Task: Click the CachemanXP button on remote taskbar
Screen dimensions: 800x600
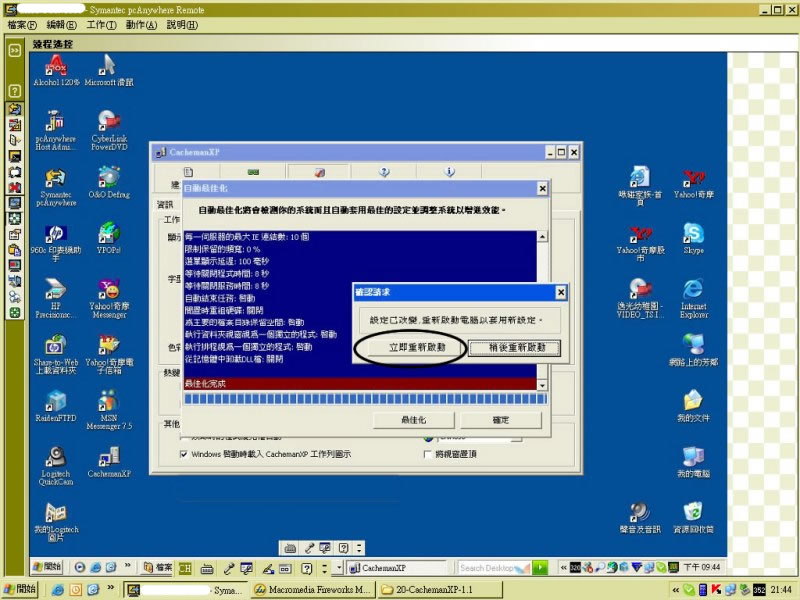Action: pyautogui.click(x=396, y=567)
